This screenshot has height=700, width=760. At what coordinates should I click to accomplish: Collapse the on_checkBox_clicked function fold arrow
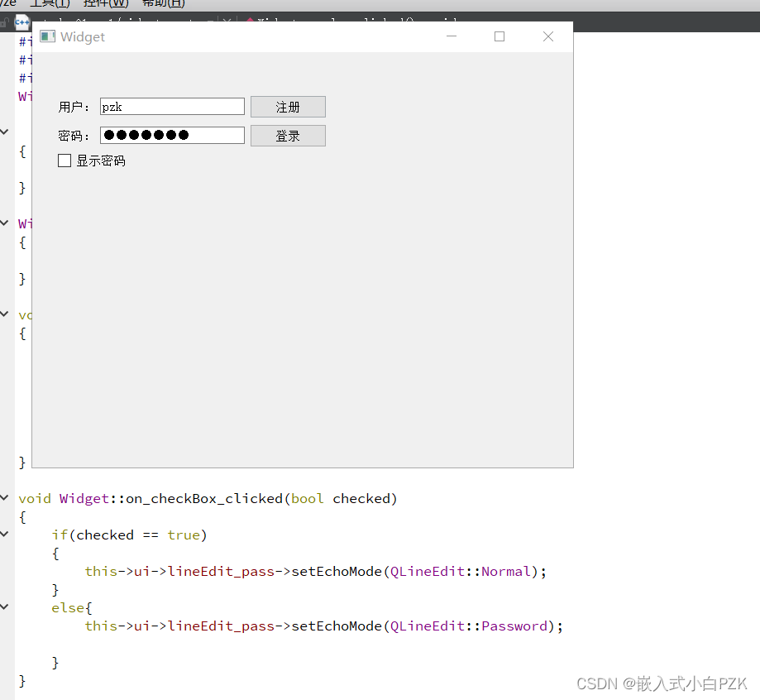[x=4, y=498]
